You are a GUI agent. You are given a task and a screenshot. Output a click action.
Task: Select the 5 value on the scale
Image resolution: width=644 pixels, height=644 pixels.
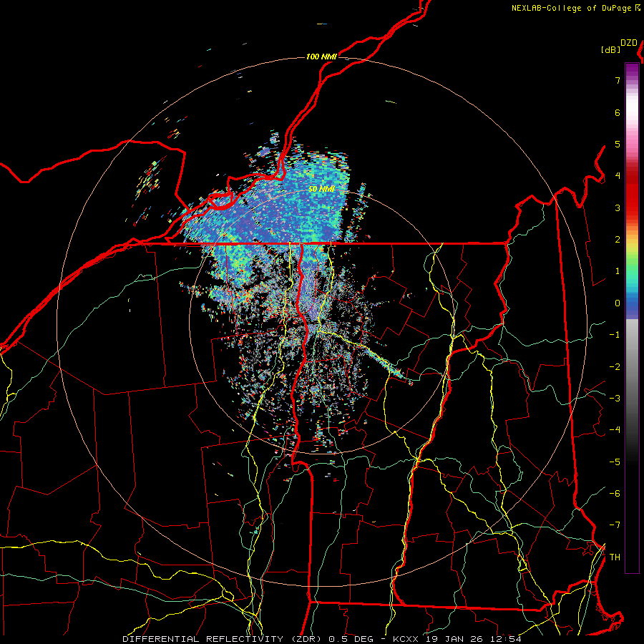(x=618, y=144)
